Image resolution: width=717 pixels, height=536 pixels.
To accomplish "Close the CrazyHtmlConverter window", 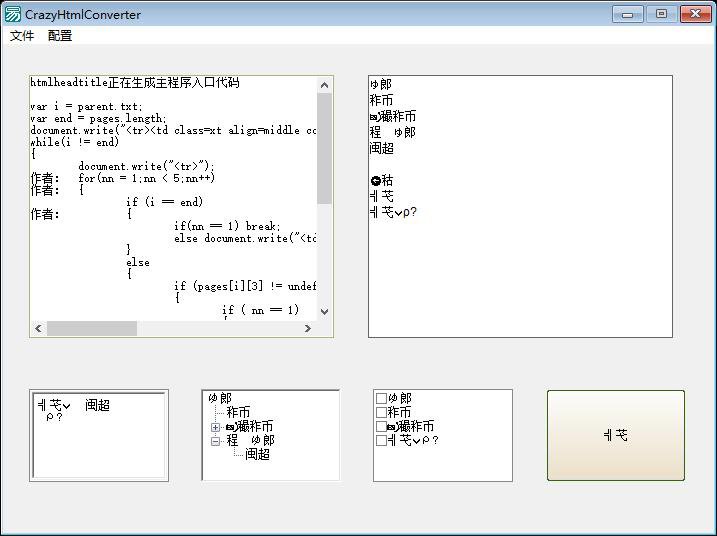I will pos(693,14).
